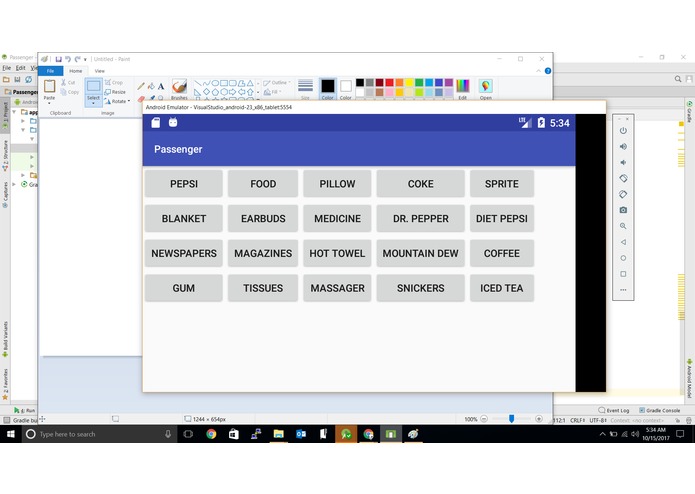Switch to the Home tab in Paint
695x494 pixels.
click(75, 71)
